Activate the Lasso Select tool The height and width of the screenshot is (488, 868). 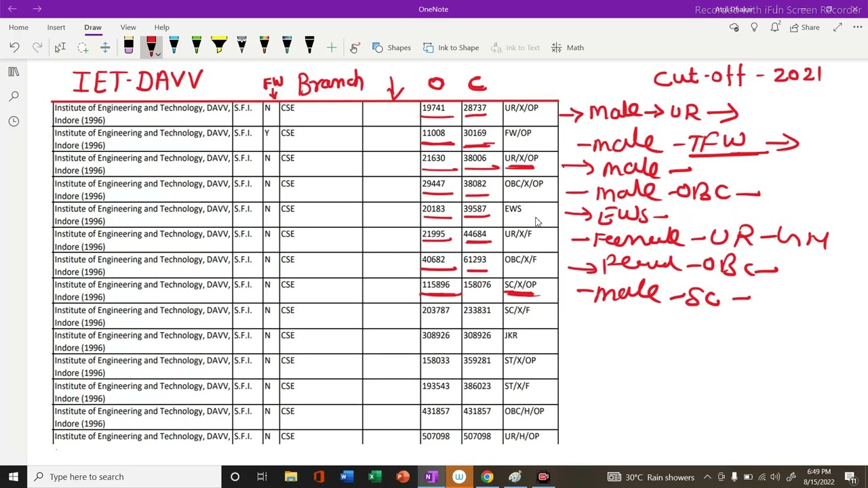click(83, 47)
